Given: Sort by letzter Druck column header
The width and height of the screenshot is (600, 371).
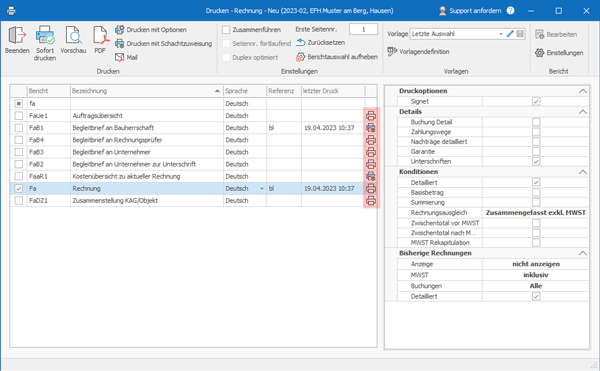Looking at the screenshot, I should 333,91.
